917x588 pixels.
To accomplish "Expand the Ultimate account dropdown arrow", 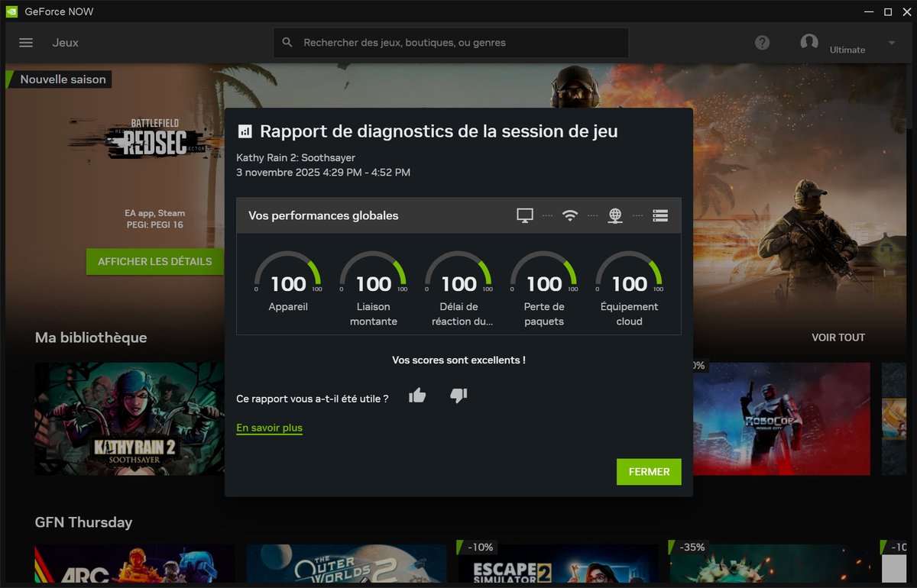I will point(891,44).
